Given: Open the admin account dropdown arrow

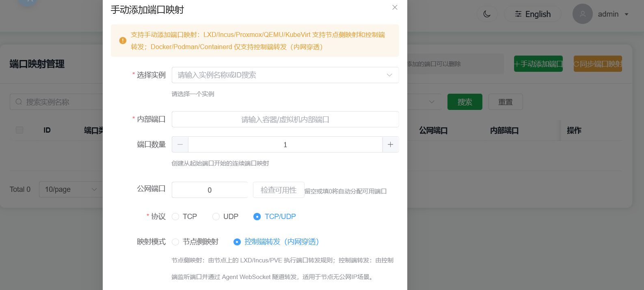Looking at the screenshot, I should 627,14.
